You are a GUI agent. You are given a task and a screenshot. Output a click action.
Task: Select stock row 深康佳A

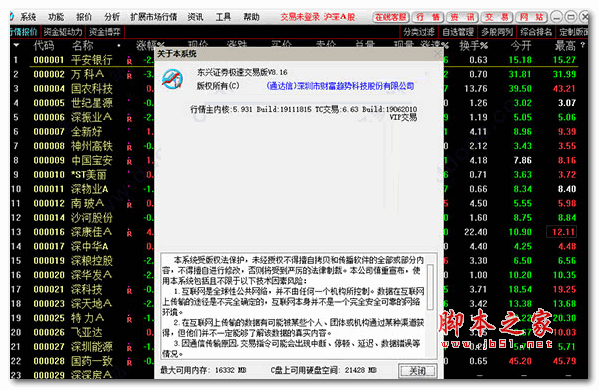coord(92,232)
